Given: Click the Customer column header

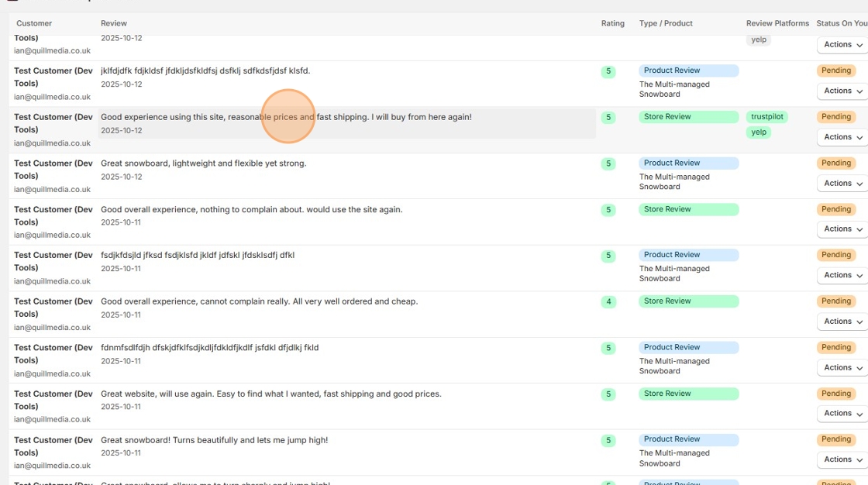Looking at the screenshot, I should 34,23.
